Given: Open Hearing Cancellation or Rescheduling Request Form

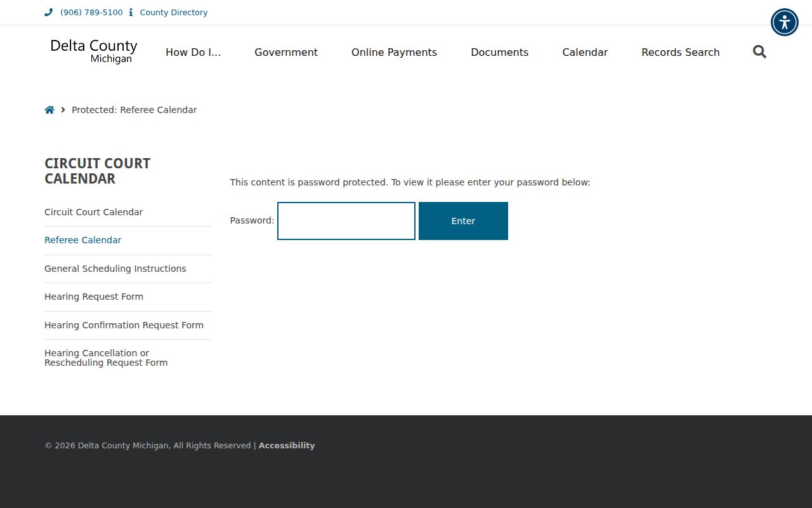Looking at the screenshot, I should [107, 358].
